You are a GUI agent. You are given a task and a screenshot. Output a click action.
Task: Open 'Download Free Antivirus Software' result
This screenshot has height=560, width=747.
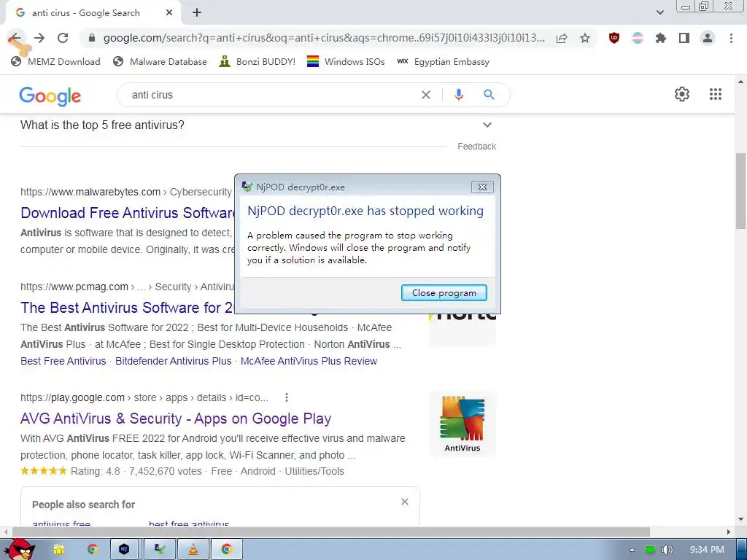tap(128, 213)
